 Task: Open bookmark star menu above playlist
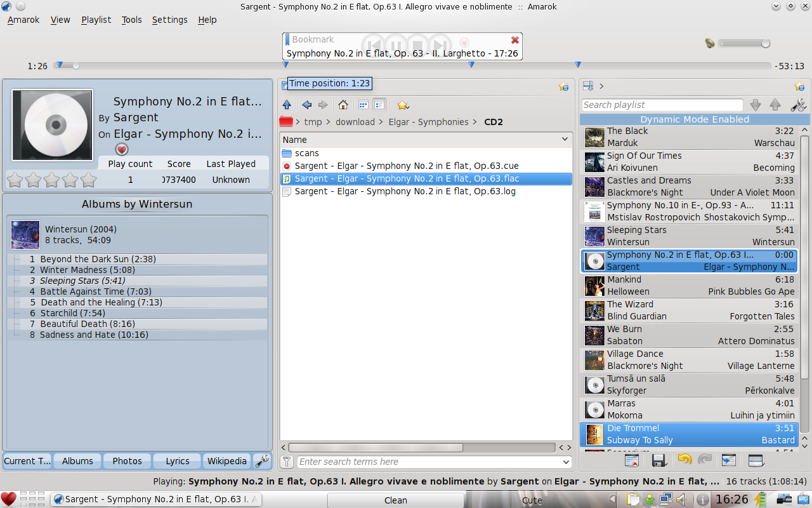click(x=800, y=86)
